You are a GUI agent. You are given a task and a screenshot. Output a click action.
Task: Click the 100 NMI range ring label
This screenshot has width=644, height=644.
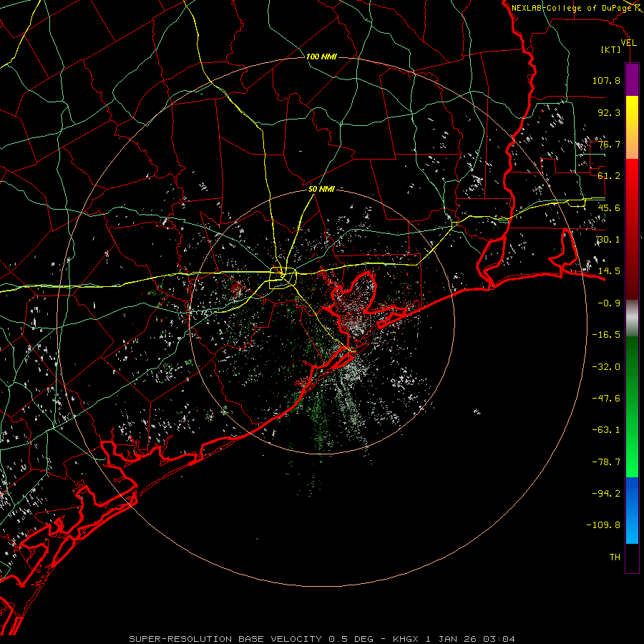pyautogui.click(x=321, y=57)
